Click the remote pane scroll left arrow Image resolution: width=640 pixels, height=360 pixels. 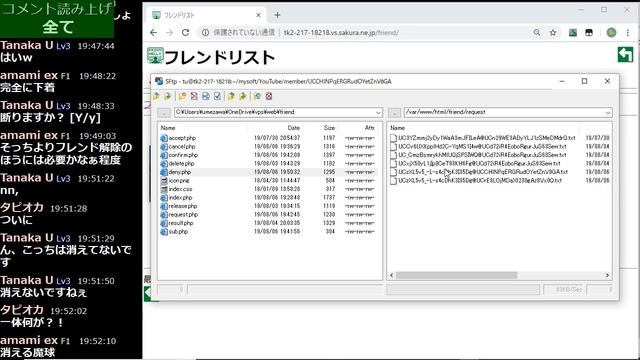(x=392, y=276)
